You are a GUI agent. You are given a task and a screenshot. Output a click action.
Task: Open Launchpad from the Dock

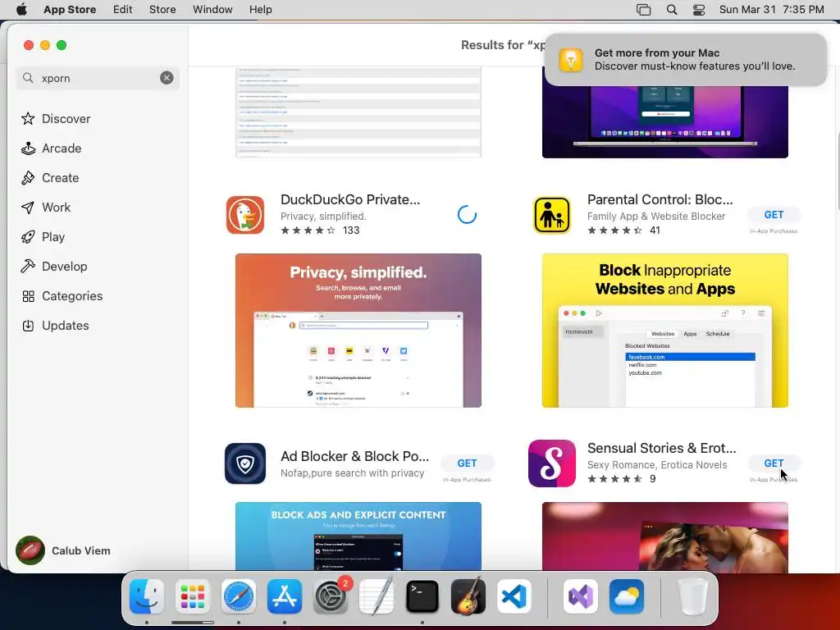click(x=193, y=596)
